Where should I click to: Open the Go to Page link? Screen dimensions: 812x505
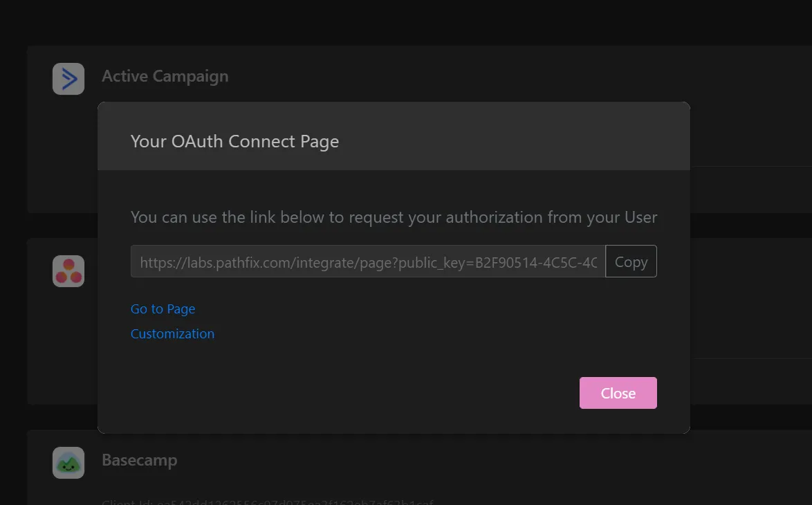163,309
